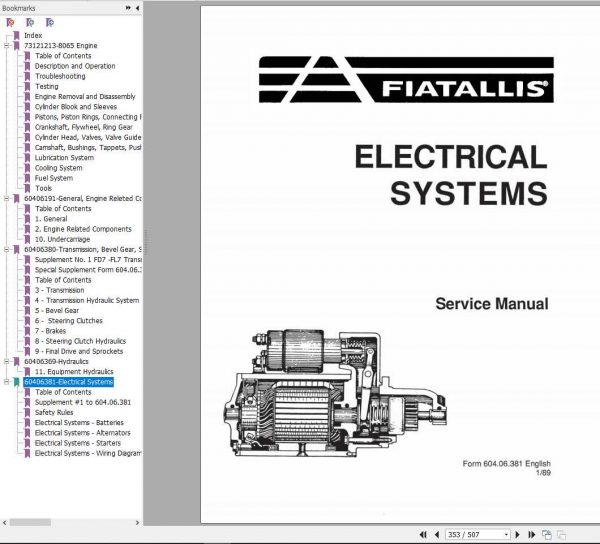Open Description and Operation bookmark
600x544 pixels.
click(75, 66)
